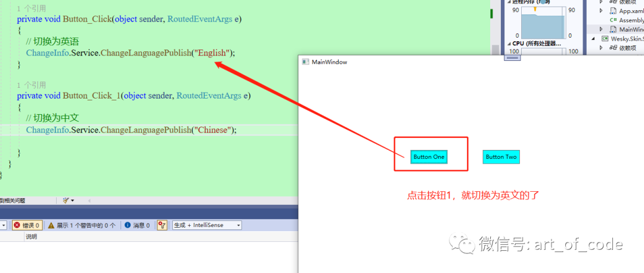Select the AssemblyInfo C# file icon
Image resolution: width=644 pixels, height=273 pixels.
tap(613, 20)
